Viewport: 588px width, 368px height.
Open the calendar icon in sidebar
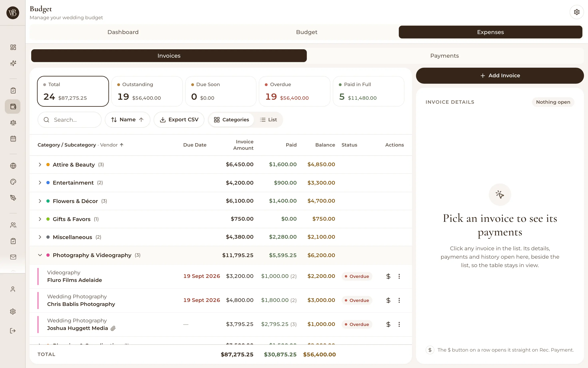[13, 139]
